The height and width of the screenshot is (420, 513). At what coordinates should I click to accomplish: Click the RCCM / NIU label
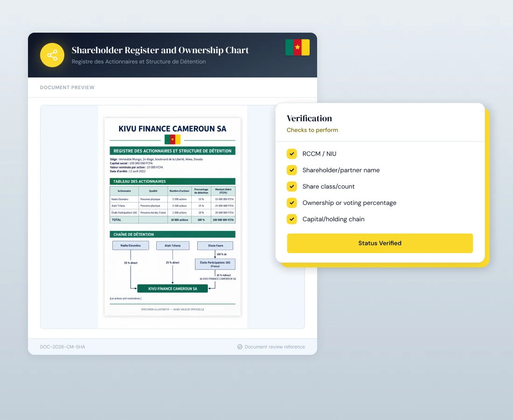(x=319, y=154)
